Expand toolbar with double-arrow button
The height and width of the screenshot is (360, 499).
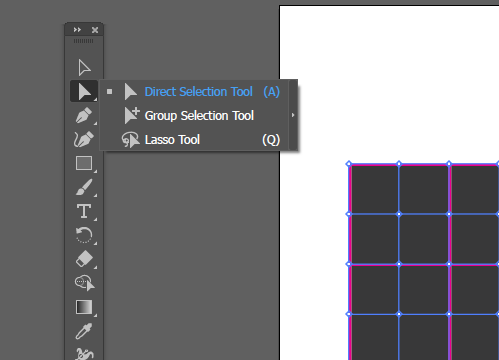point(77,30)
